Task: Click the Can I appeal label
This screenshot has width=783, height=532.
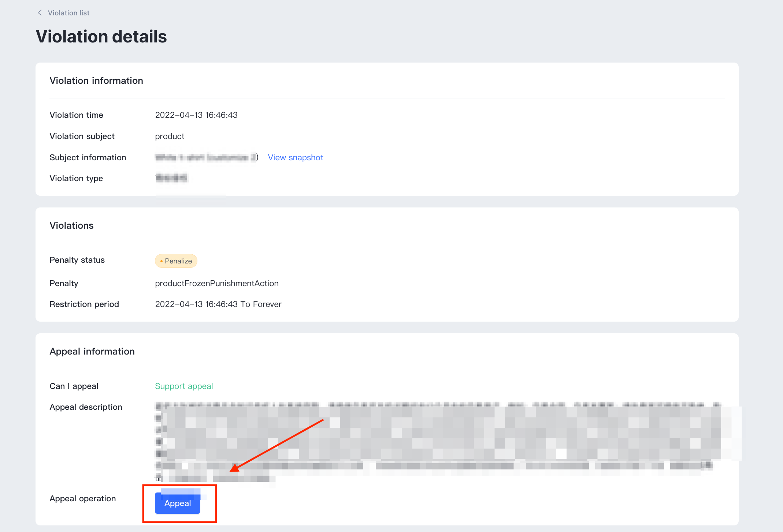Action: tap(74, 386)
